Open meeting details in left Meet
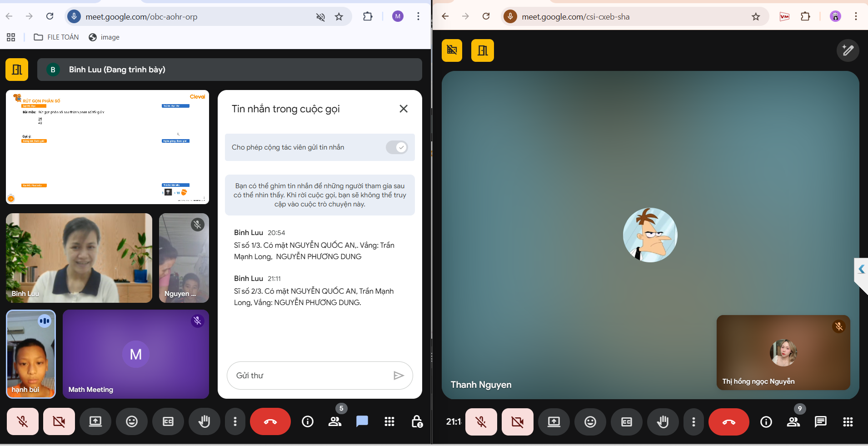This screenshot has width=868, height=446. pos(308,421)
